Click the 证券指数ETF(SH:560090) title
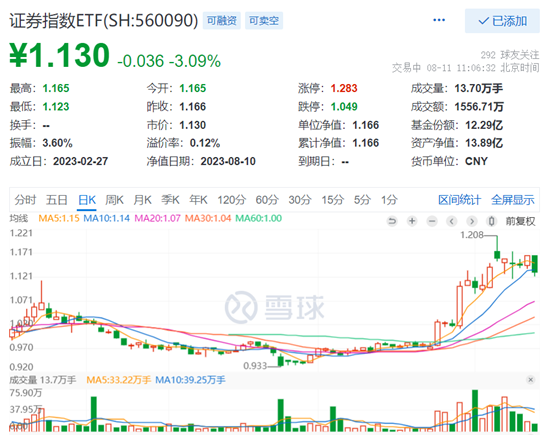 pyautogui.click(x=104, y=20)
